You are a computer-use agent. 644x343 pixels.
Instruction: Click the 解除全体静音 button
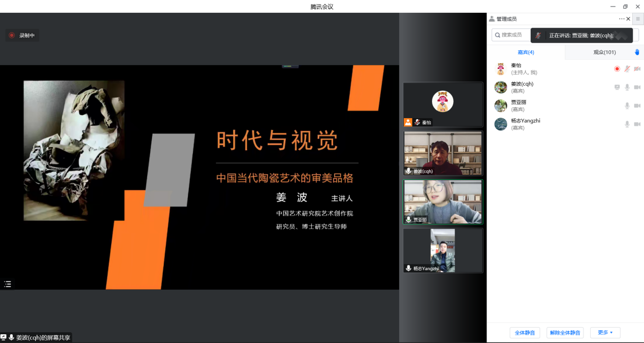pyautogui.click(x=564, y=333)
